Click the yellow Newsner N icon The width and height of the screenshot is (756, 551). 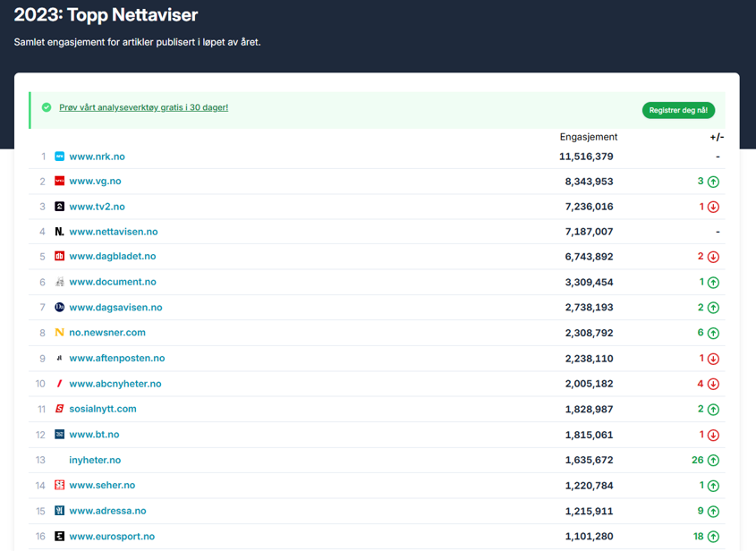pos(60,333)
